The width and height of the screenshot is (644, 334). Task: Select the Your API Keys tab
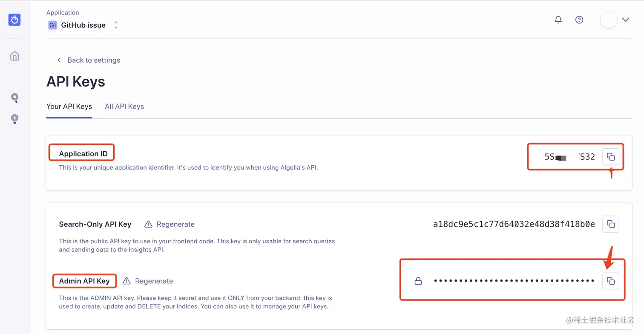(x=69, y=107)
